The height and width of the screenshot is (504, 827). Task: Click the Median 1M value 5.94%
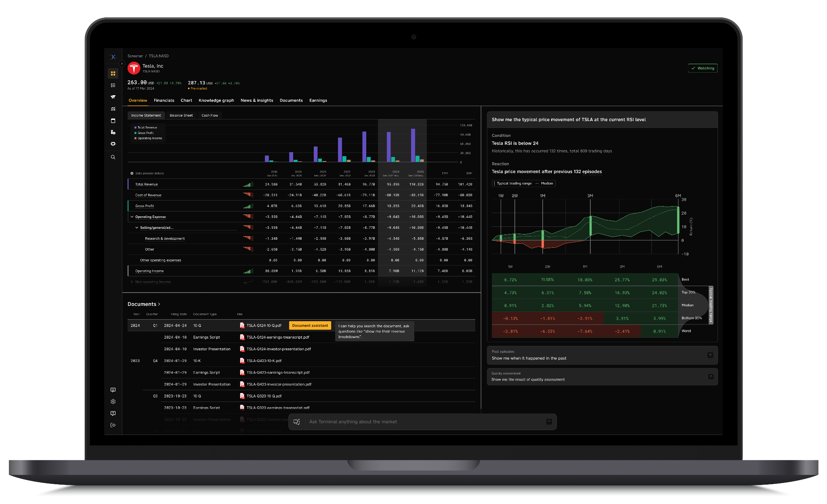[x=585, y=305]
